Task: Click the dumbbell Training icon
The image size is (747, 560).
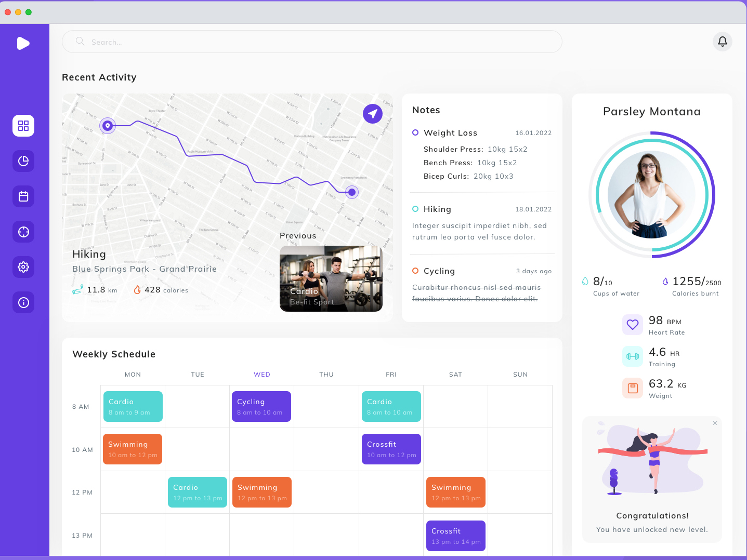Action: 633,356
